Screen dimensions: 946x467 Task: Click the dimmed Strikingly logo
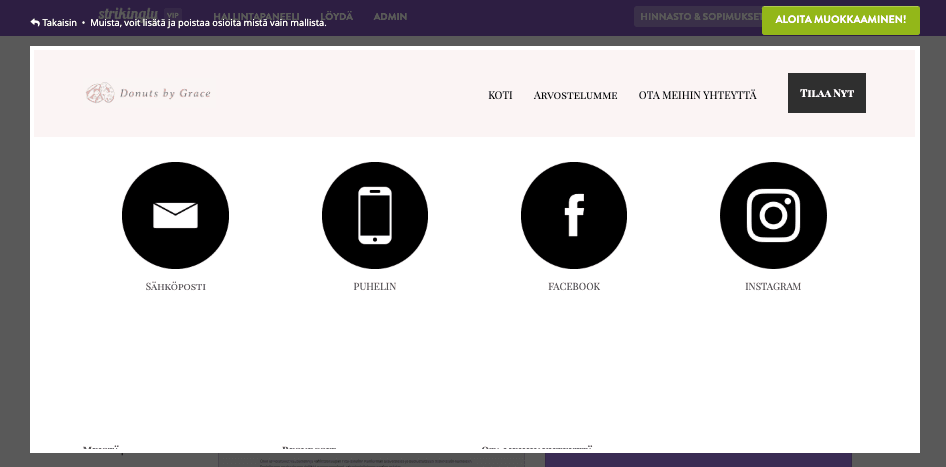click(x=128, y=14)
